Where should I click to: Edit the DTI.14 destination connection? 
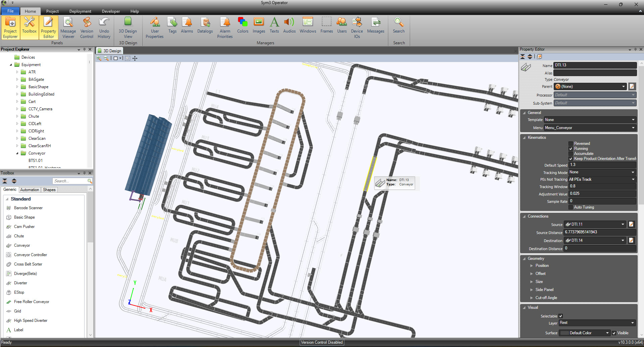[x=632, y=240]
